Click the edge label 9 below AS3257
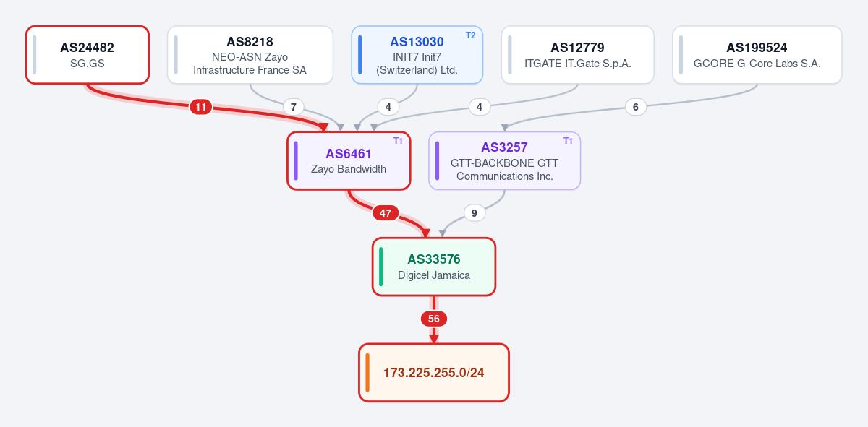The width and height of the screenshot is (868, 427). (x=474, y=213)
